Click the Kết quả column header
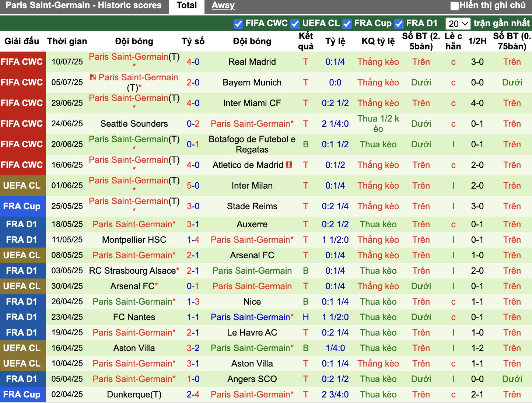The height and width of the screenshot is (403, 532). coord(306,41)
